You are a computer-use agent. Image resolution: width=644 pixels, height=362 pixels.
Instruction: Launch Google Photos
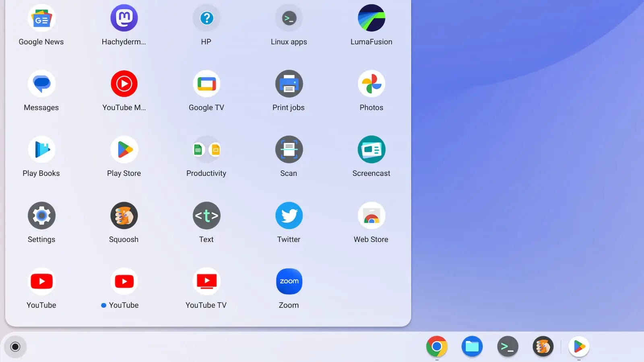coord(372,84)
